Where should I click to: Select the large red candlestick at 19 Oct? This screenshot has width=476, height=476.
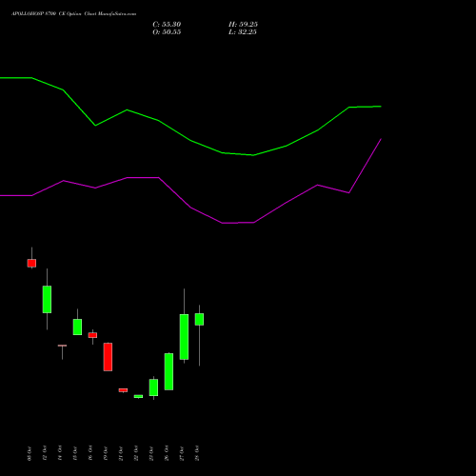108,357
